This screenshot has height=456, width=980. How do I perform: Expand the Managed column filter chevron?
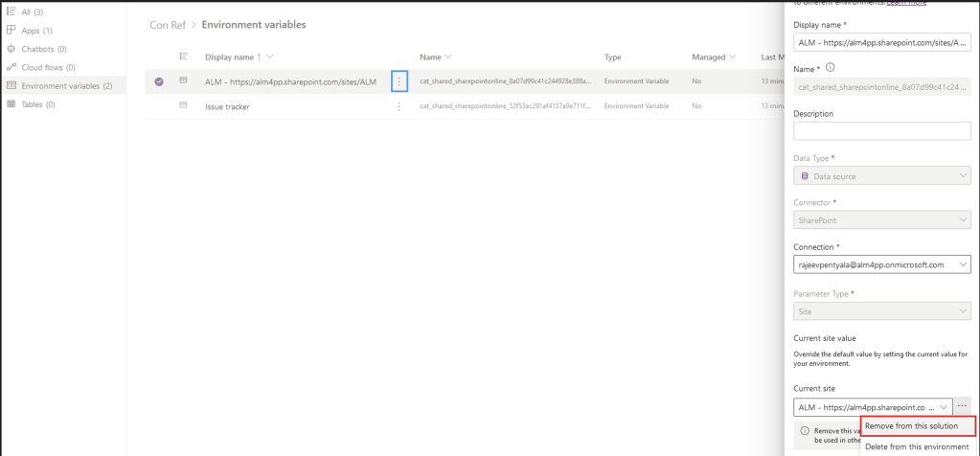point(732,57)
